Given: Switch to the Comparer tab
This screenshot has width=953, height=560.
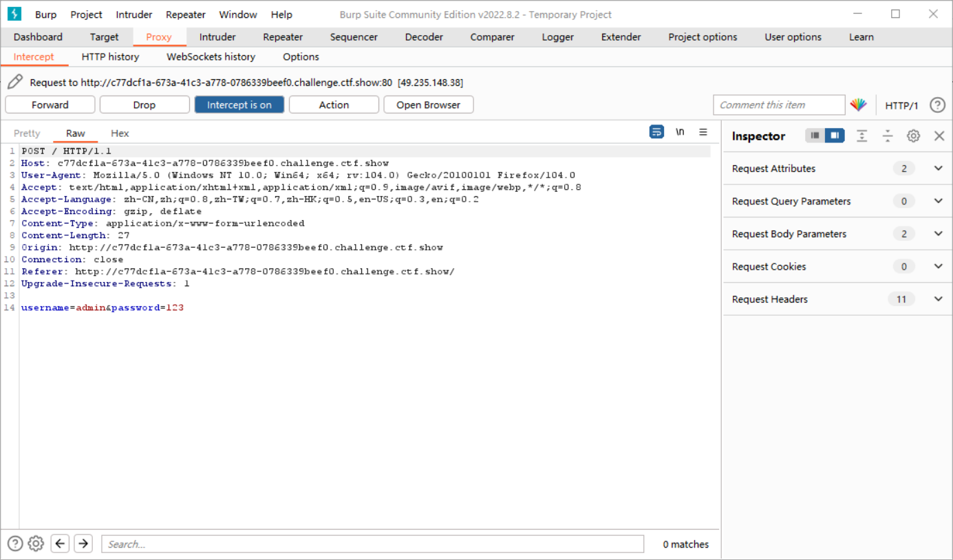Looking at the screenshot, I should [491, 37].
